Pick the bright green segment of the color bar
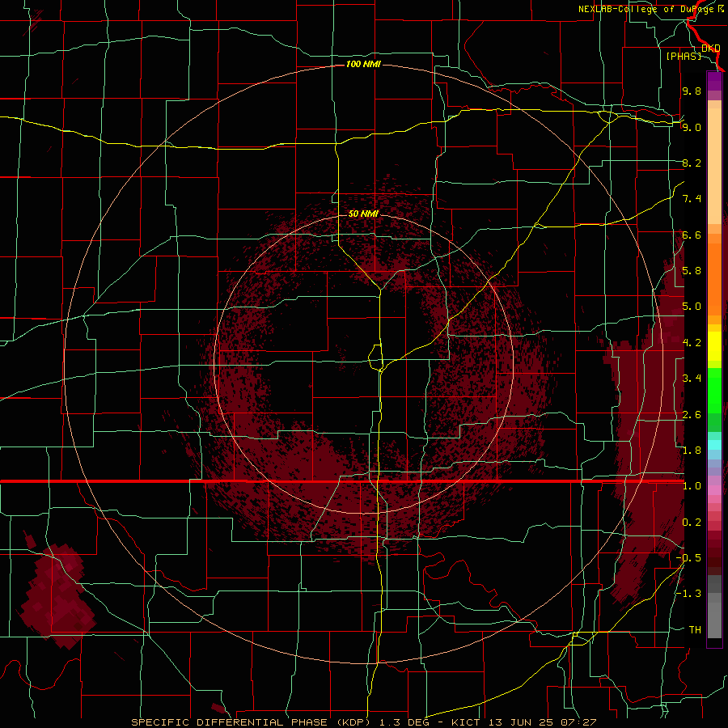 [x=714, y=390]
